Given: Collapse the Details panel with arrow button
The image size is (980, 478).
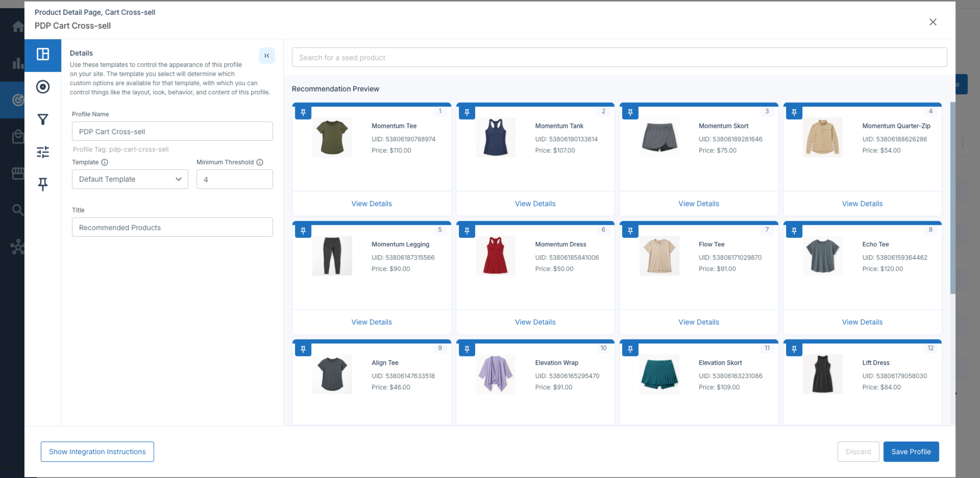Looking at the screenshot, I should point(267,56).
